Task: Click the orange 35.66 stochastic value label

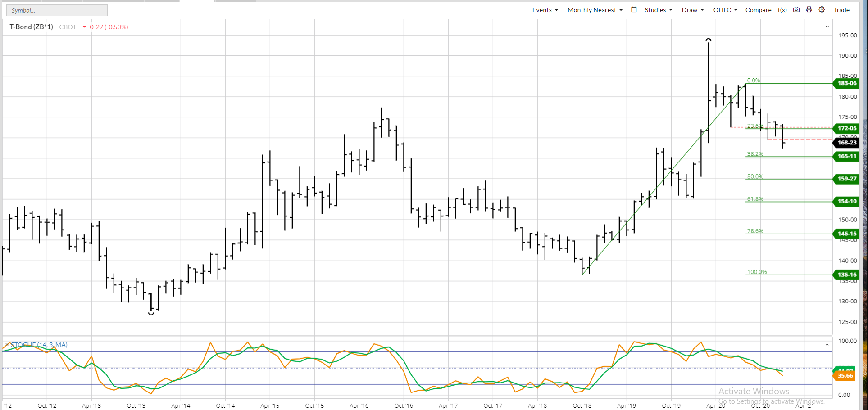Action: pyautogui.click(x=845, y=376)
